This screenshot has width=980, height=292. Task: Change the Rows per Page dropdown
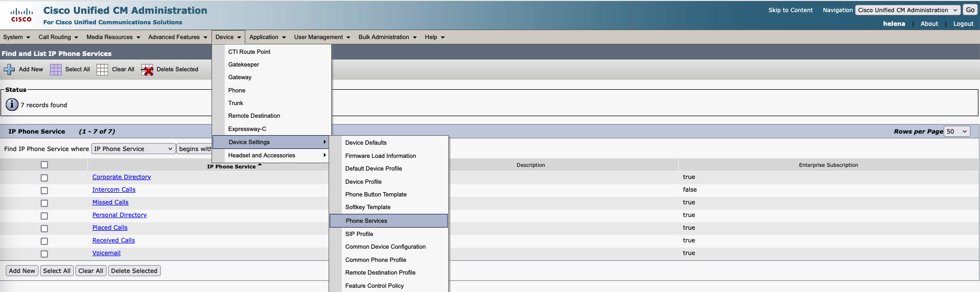click(x=957, y=131)
